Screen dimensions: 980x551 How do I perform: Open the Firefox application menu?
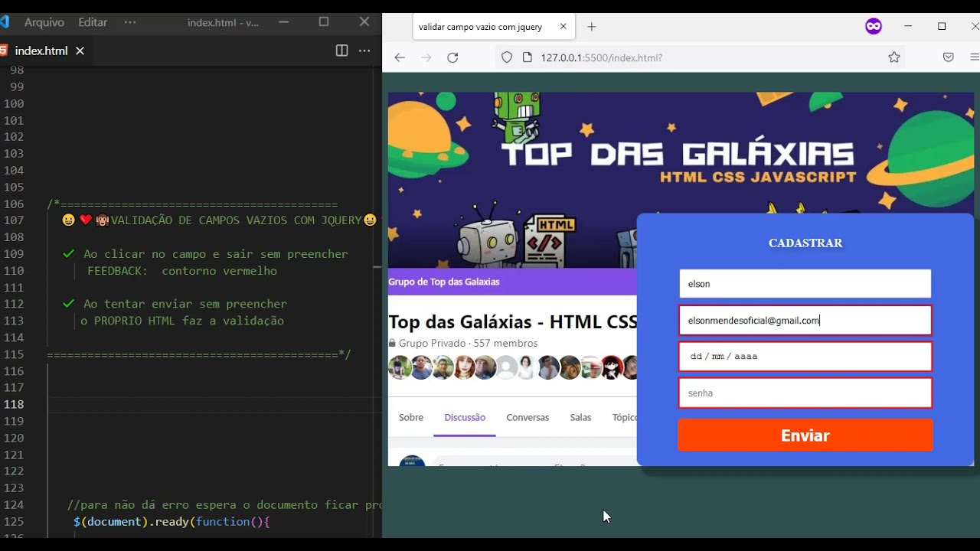click(x=974, y=57)
